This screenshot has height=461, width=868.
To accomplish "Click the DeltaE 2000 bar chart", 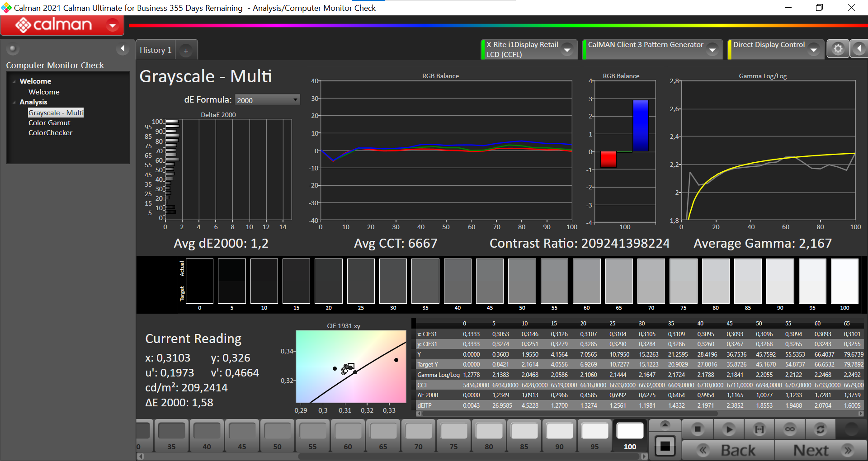I will coord(228,169).
